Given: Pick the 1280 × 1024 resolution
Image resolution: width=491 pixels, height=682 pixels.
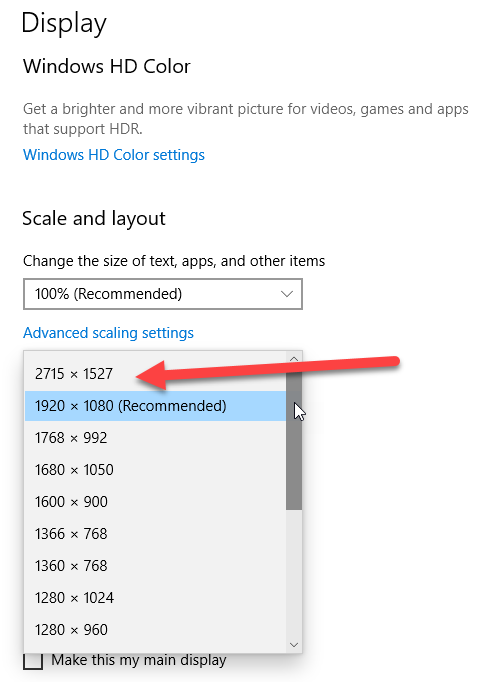Looking at the screenshot, I should [155, 598].
